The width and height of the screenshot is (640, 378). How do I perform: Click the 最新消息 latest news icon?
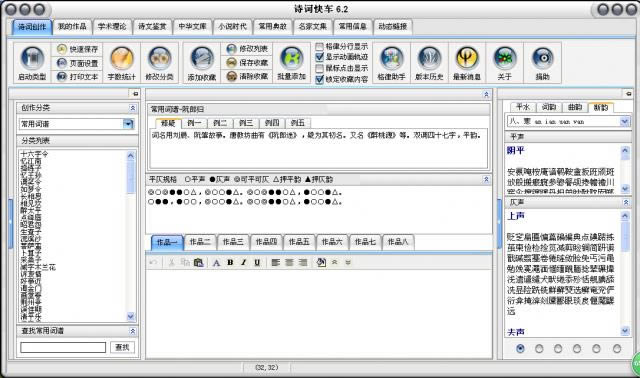pyautogui.click(x=467, y=58)
